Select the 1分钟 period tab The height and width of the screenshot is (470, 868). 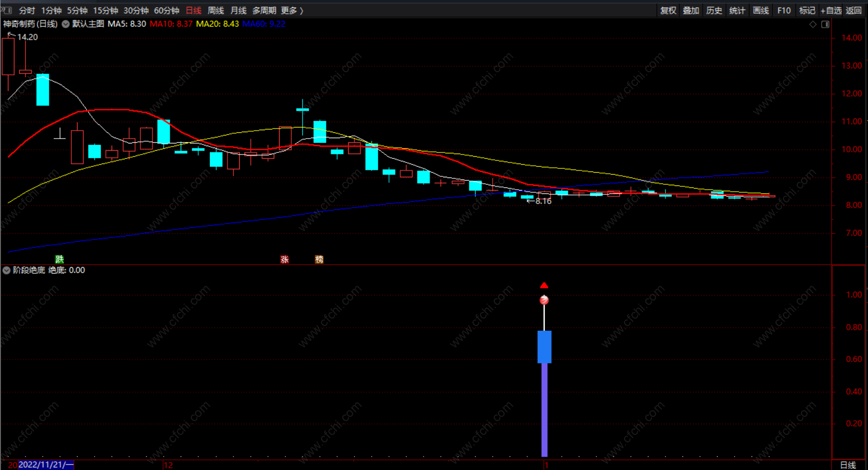51,11
